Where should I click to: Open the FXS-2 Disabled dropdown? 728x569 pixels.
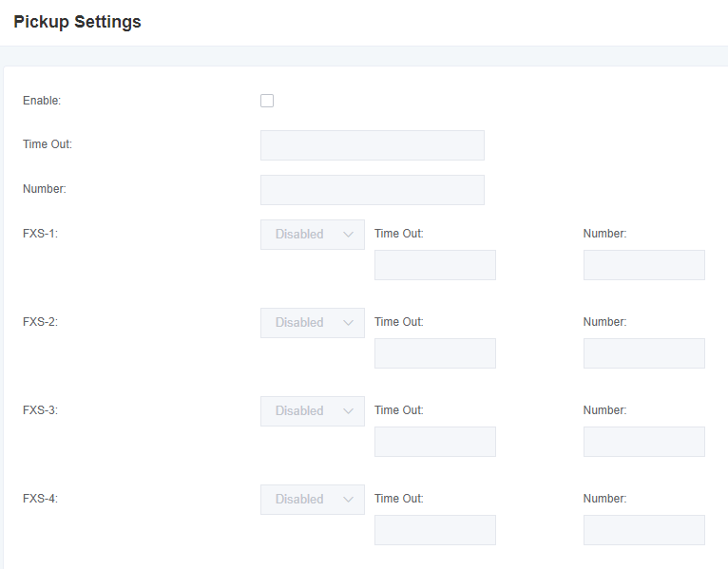[x=313, y=323]
